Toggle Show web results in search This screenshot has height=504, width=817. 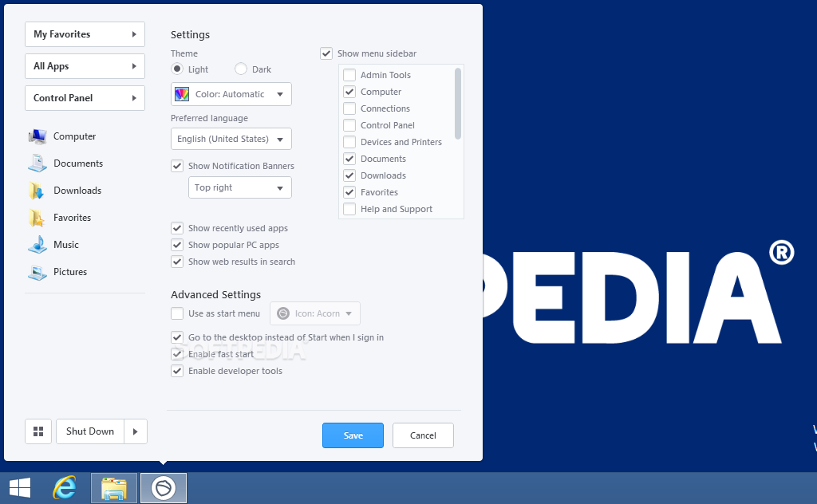point(177,262)
